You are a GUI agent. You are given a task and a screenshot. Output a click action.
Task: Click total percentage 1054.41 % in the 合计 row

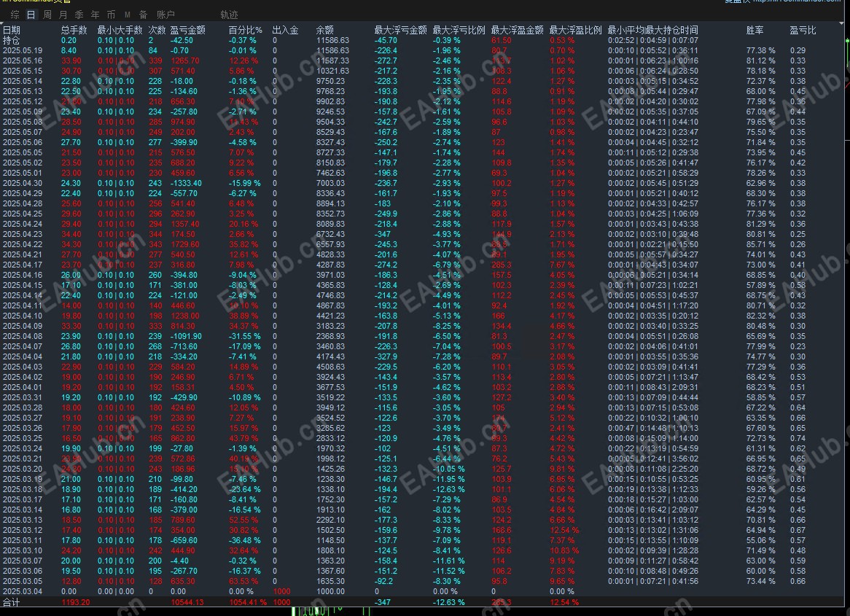pyautogui.click(x=248, y=602)
